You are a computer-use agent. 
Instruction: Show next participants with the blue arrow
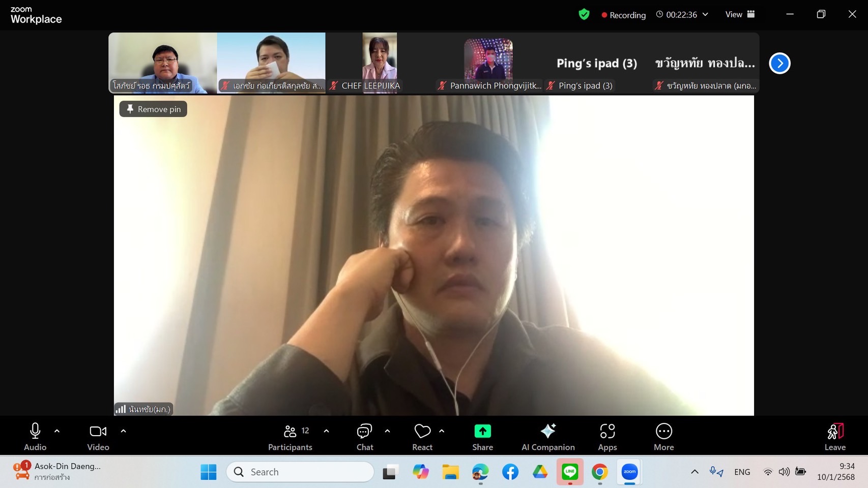click(x=779, y=63)
